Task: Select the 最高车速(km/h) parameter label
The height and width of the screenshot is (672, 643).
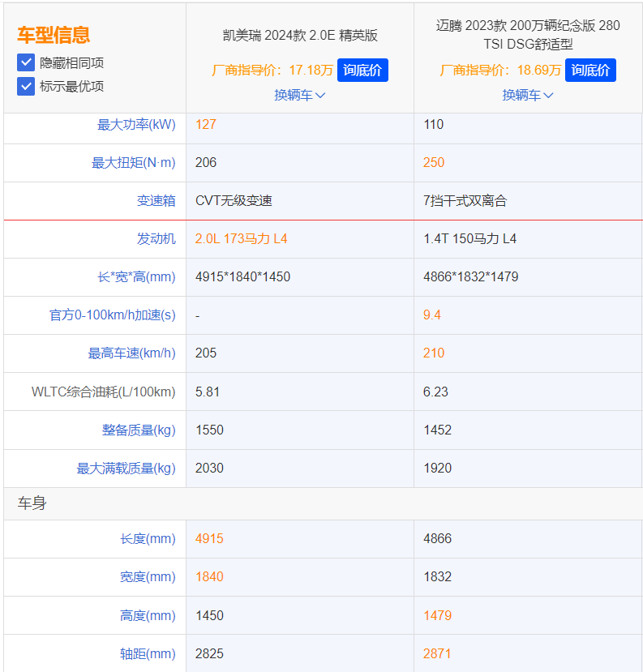Action: pos(131,353)
